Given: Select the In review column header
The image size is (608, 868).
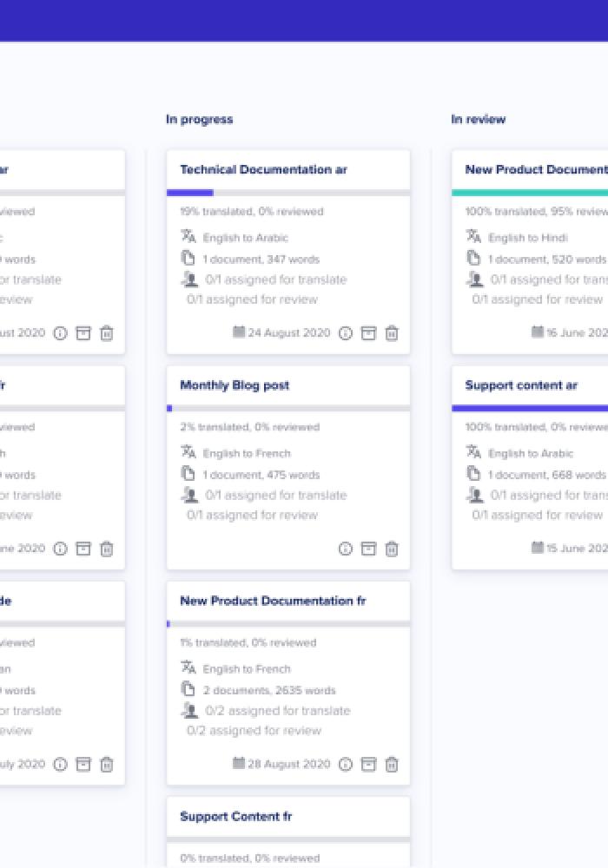Looking at the screenshot, I should click(x=479, y=119).
